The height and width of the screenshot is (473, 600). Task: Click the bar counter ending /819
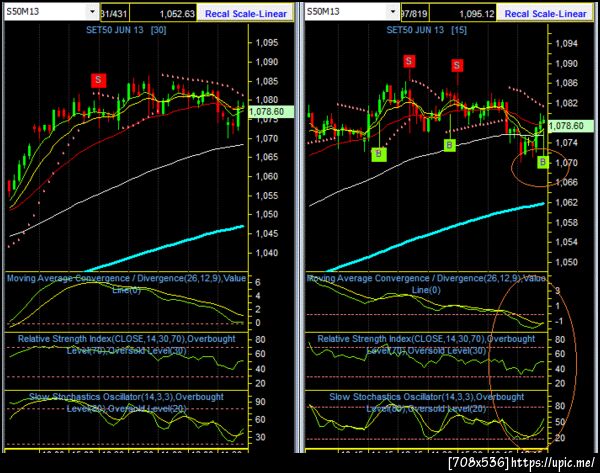click(414, 14)
